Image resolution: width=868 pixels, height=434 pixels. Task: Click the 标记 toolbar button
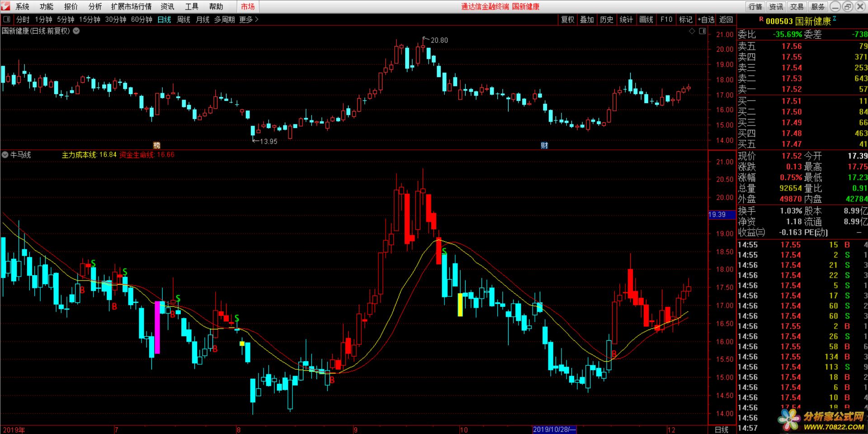686,19
